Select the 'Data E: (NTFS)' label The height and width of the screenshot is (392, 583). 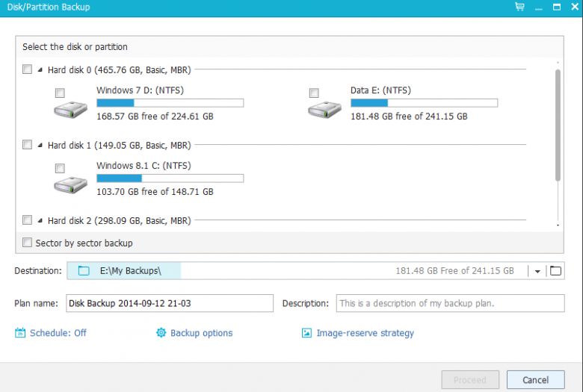pos(380,90)
